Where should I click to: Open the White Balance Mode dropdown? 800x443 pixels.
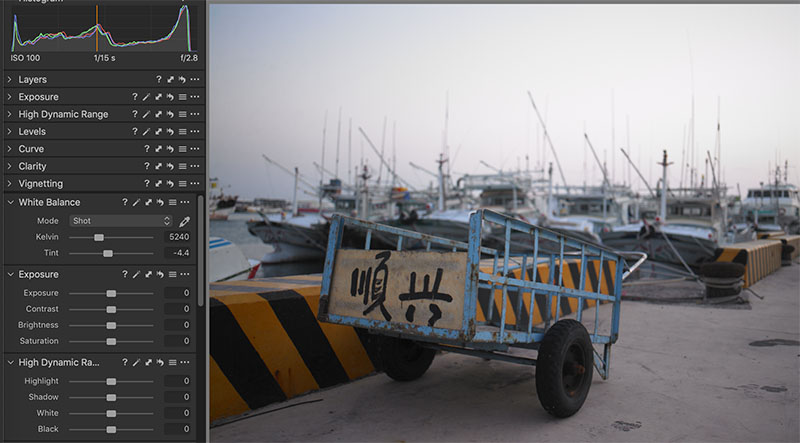point(120,220)
